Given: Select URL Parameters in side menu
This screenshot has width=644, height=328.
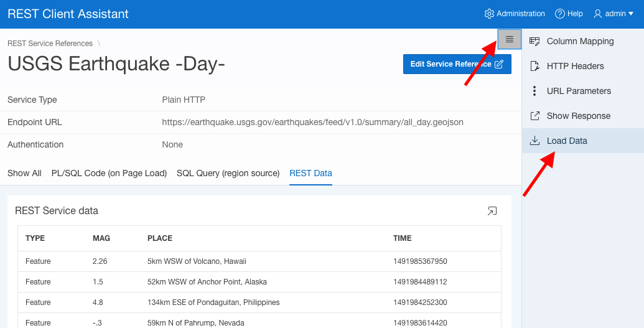Looking at the screenshot, I should pyautogui.click(x=583, y=91).
